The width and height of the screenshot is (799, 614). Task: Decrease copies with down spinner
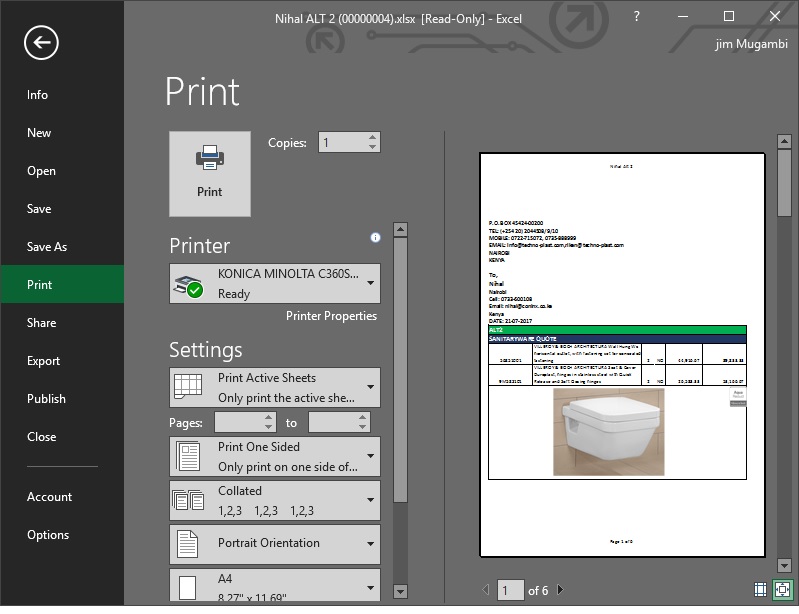[372, 147]
